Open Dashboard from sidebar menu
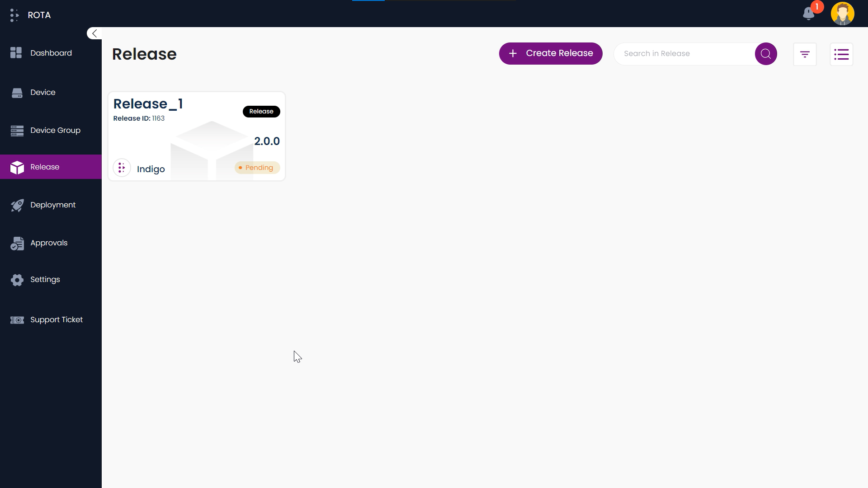This screenshot has height=488, width=868. pyautogui.click(x=51, y=52)
